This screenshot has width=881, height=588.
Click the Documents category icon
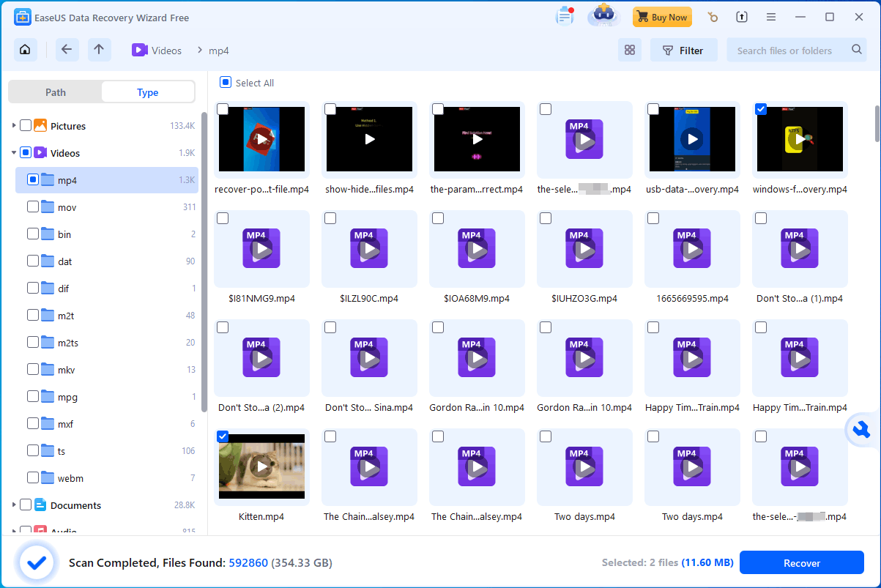[40, 505]
